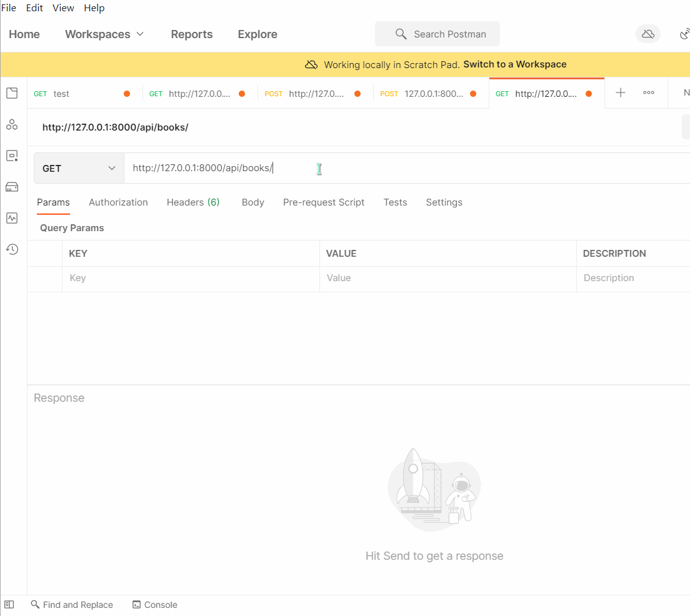Expand the GET method dropdown
Viewport: 690px width, 616px height.
coord(79,168)
